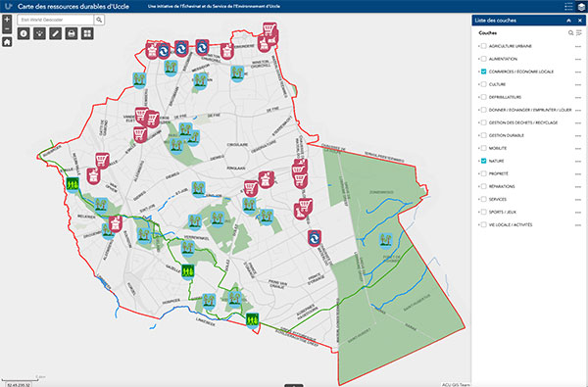Expand the NATURE layer arrow
This screenshot has height=387, width=588.
[479, 161]
